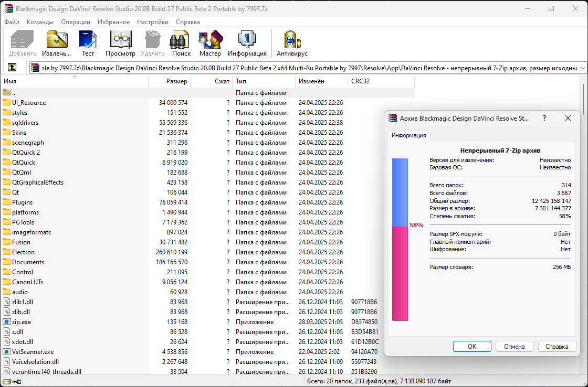The width and height of the screenshot is (588, 387).
Task: Select the Skins folder row
Action: coord(207,132)
